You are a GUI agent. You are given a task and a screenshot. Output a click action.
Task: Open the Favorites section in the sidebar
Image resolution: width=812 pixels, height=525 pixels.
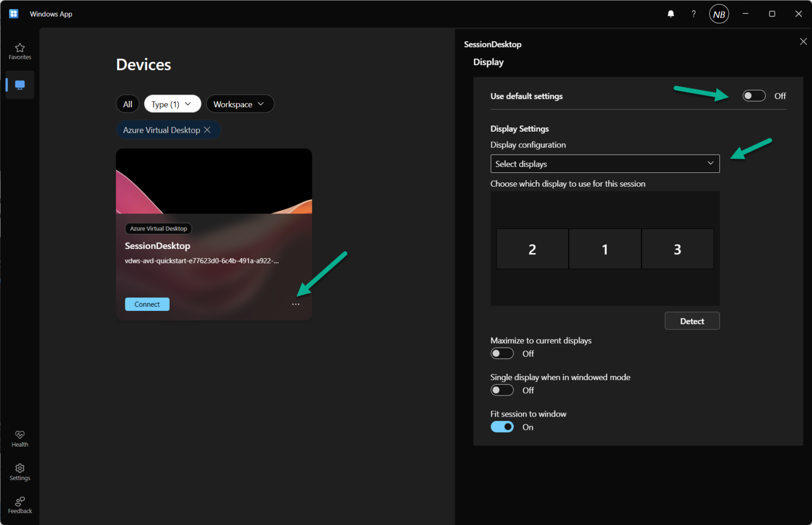tap(20, 51)
